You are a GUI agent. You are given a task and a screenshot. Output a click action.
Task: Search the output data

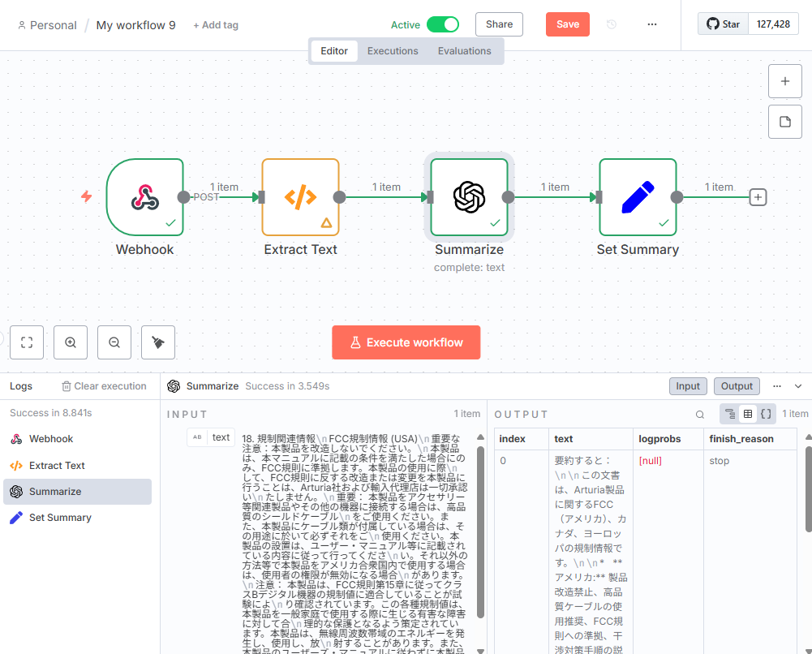(699, 415)
